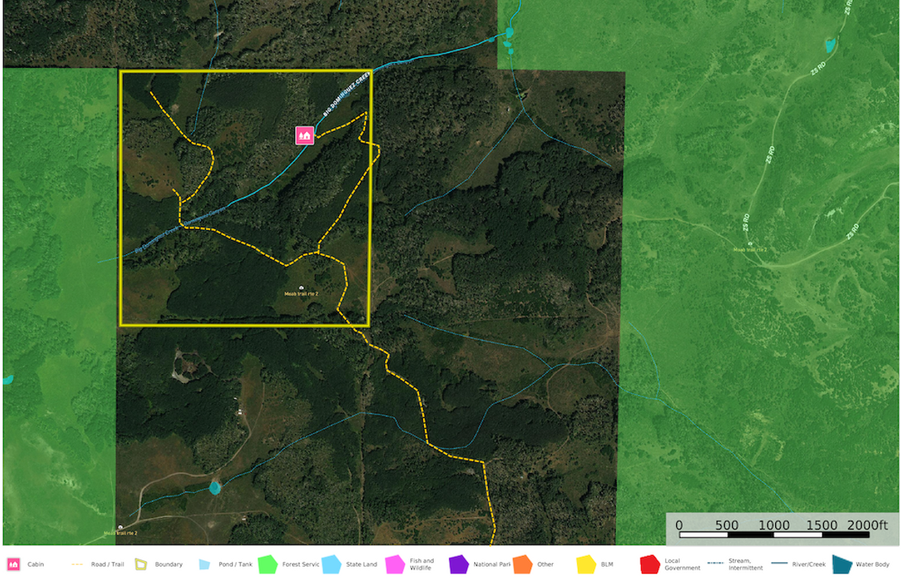Select the yellow BLM legend swatch

(x=585, y=564)
